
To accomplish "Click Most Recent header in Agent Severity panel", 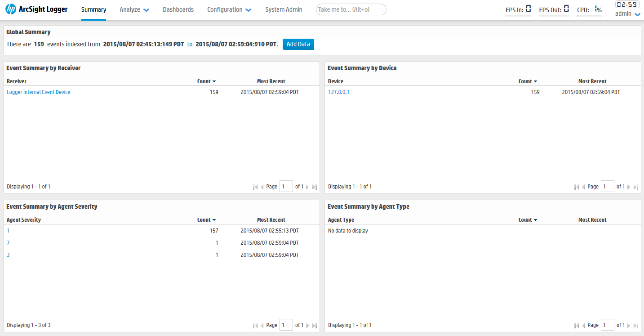I will [271, 220].
